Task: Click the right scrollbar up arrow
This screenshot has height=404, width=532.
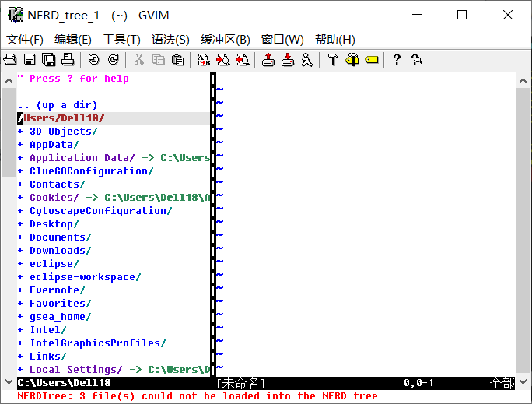Action: pos(523,80)
